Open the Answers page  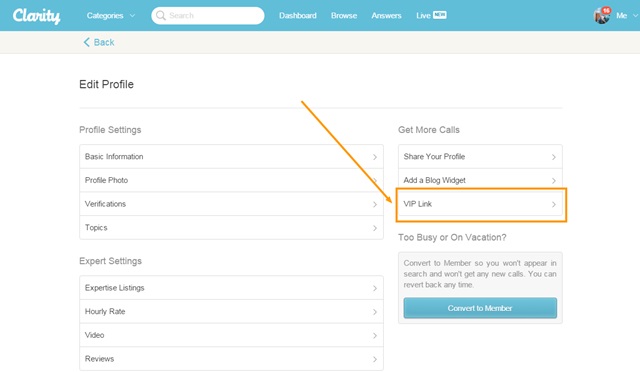386,16
